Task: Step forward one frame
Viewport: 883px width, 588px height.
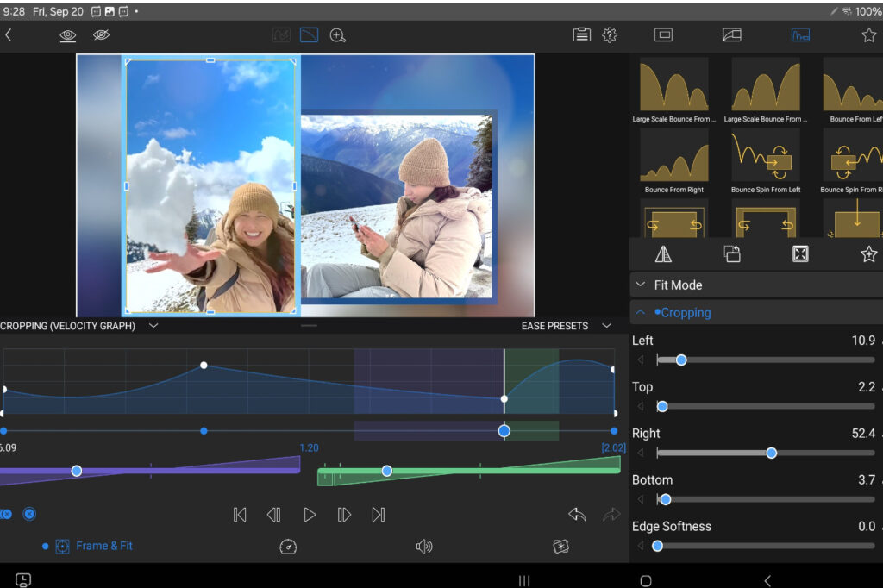Action: [x=344, y=515]
